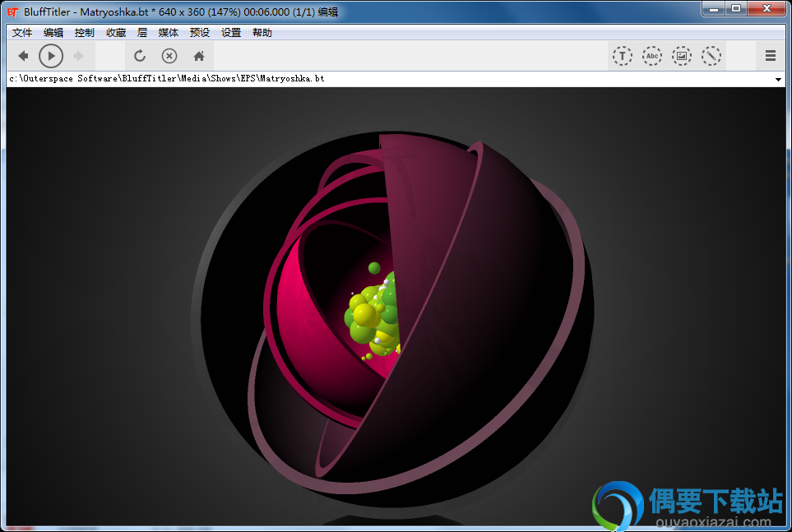This screenshot has width=792, height=532.
Task: Expand the file path dropdown arrow
Action: (778, 79)
